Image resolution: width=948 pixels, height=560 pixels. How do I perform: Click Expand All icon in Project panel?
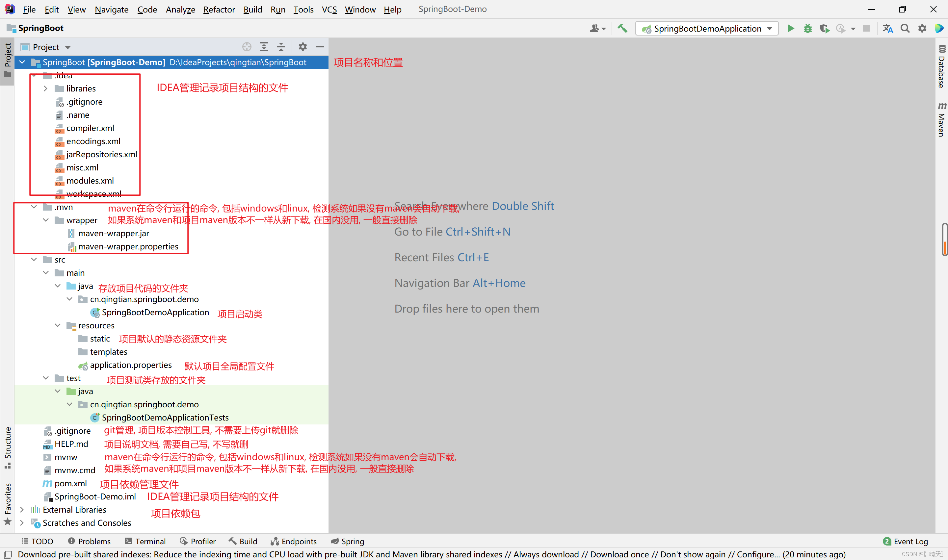pos(264,47)
